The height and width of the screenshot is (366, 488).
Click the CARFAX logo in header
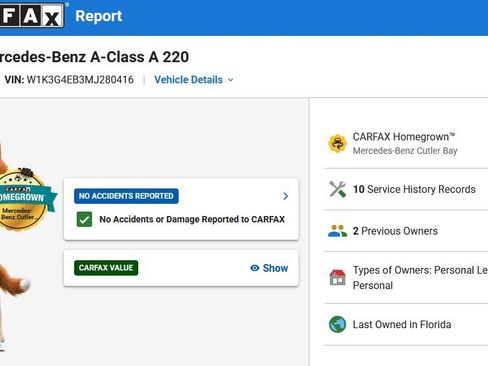(32, 16)
